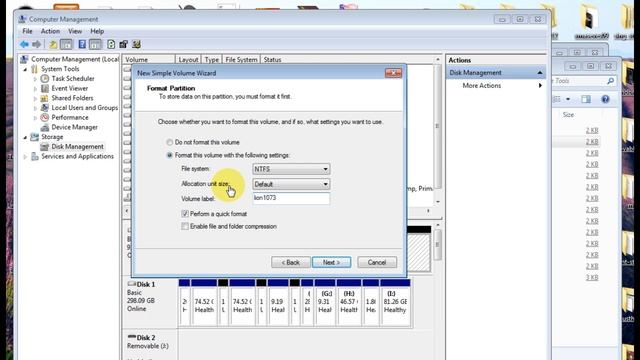Open the Action menu

(x=50, y=31)
